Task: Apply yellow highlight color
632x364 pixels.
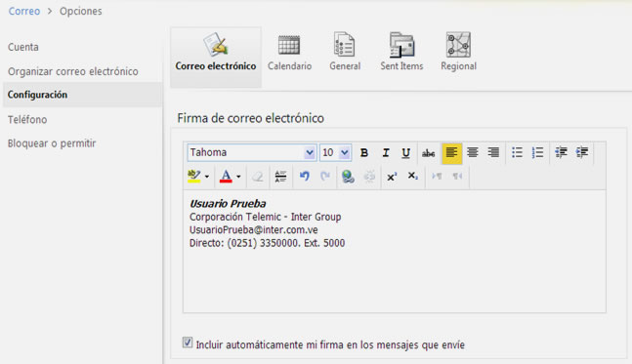Action: pyautogui.click(x=194, y=177)
